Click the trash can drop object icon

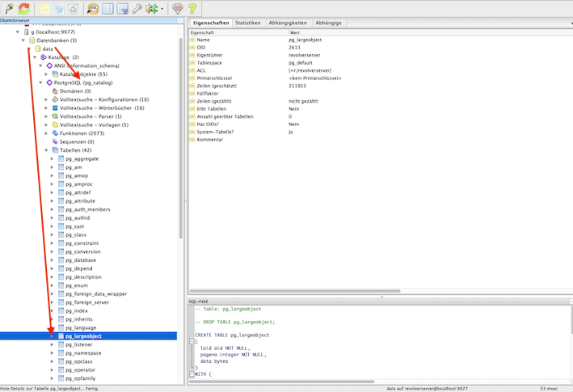pyautogui.click(x=73, y=8)
